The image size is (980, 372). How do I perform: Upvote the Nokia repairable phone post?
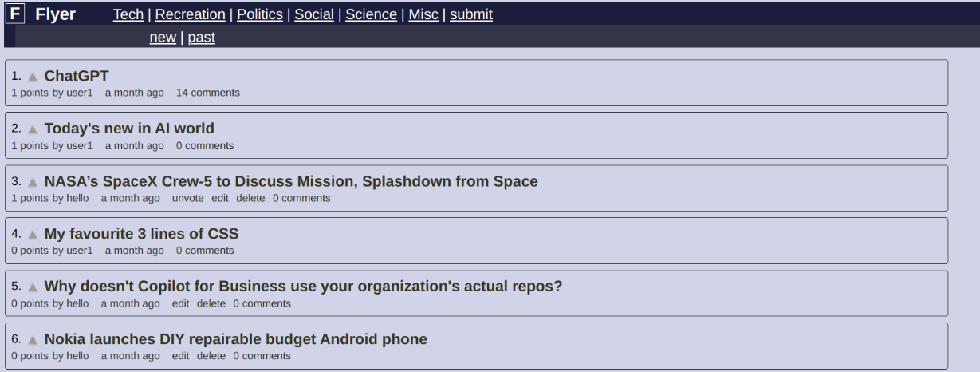point(33,340)
